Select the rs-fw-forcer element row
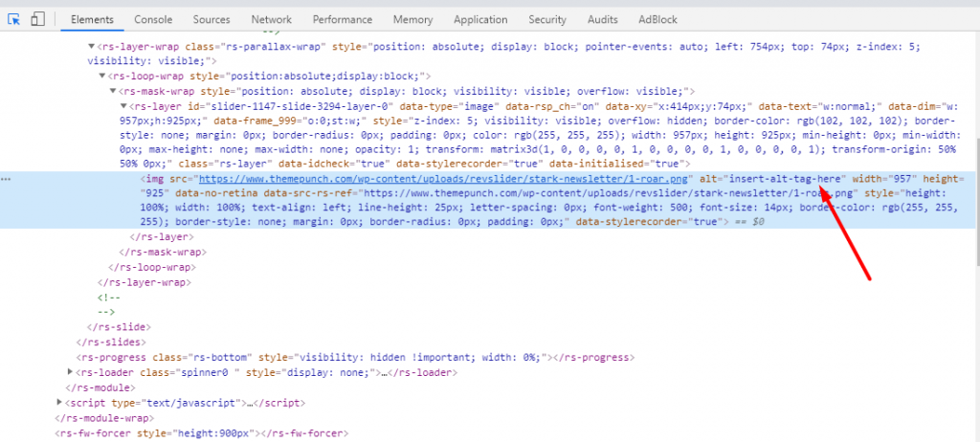The height and width of the screenshot is (442, 980). (x=201, y=432)
